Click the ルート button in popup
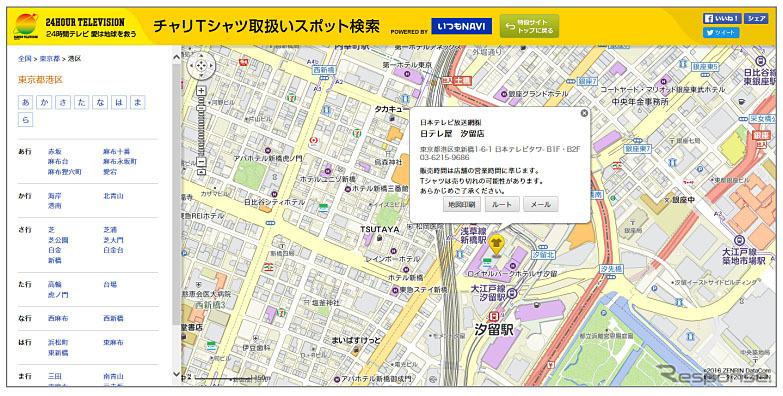 501,204
